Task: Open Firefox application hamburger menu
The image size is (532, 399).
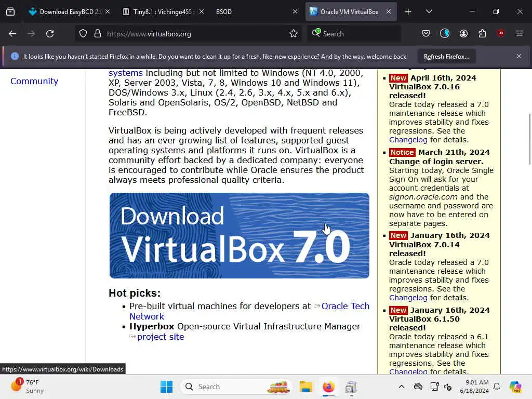Action: click(520, 33)
